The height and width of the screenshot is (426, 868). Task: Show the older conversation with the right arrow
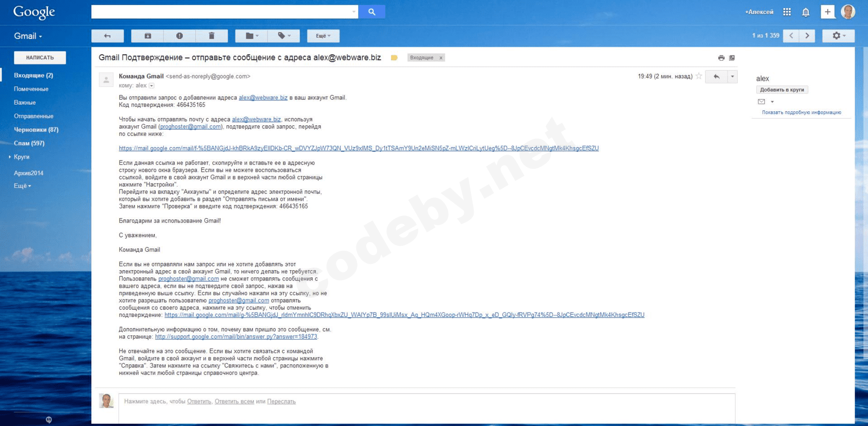pos(807,36)
